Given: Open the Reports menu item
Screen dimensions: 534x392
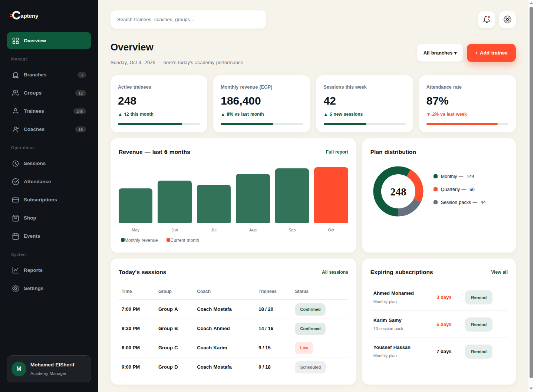Looking at the screenshot, I should (x=49, y=270).
